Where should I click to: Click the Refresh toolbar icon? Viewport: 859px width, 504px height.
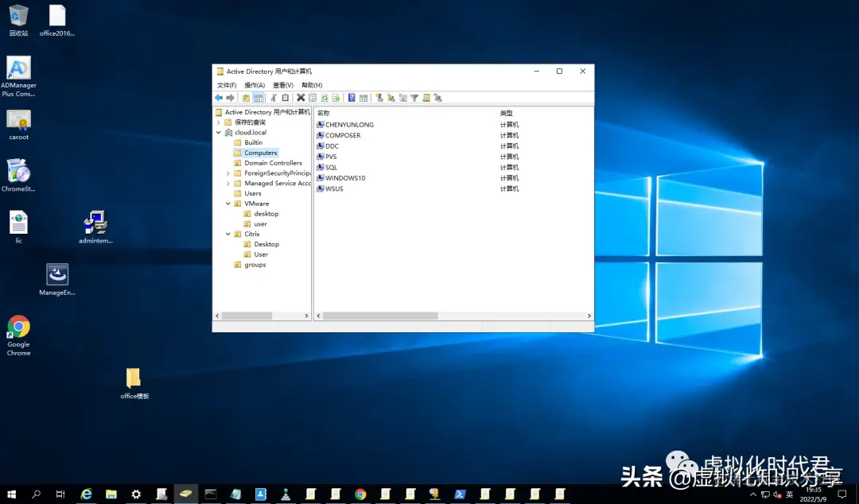(325, 97)
